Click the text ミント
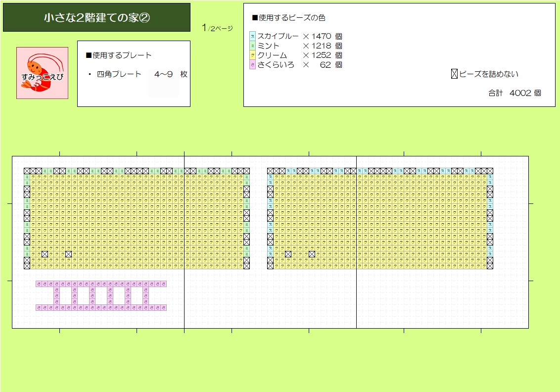Image resolution: width=560 pixels, height=392 pixels. (268, 46)
